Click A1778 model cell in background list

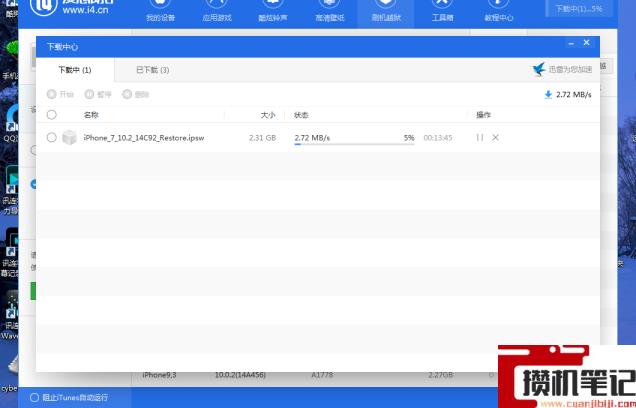[322, 375]
